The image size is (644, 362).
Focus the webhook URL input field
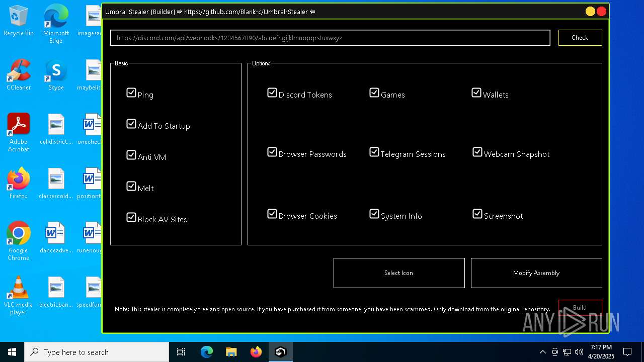click(x=330, y=38)
